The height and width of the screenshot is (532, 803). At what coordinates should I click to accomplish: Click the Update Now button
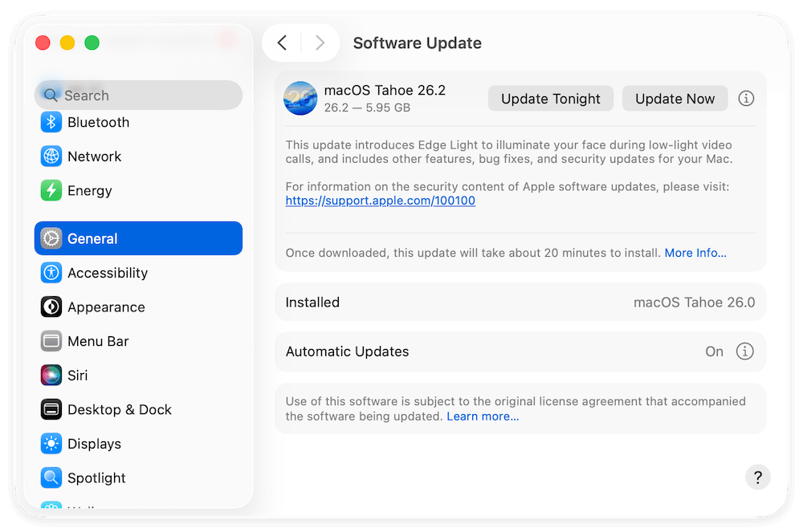click(x=675, y=98)
